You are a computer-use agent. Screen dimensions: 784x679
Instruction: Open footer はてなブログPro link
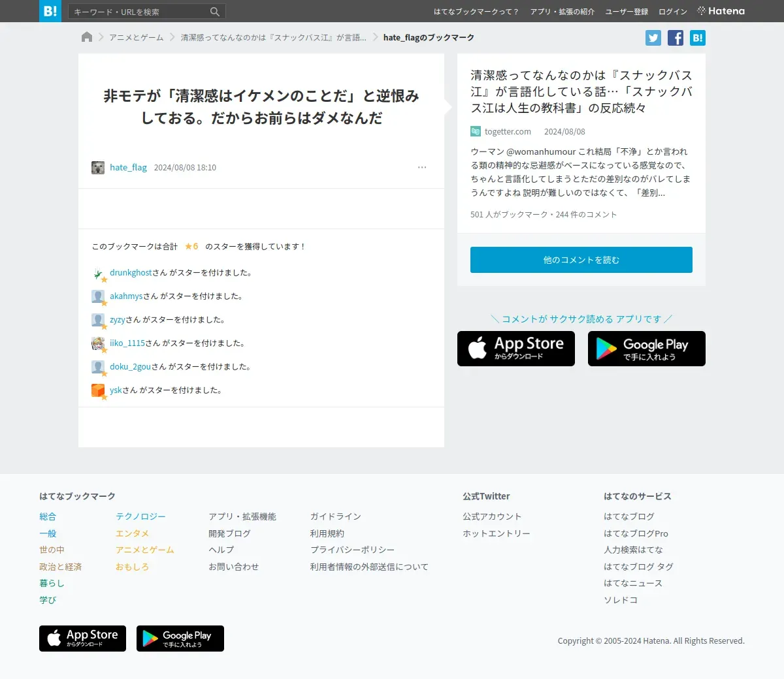pos(636,533)
